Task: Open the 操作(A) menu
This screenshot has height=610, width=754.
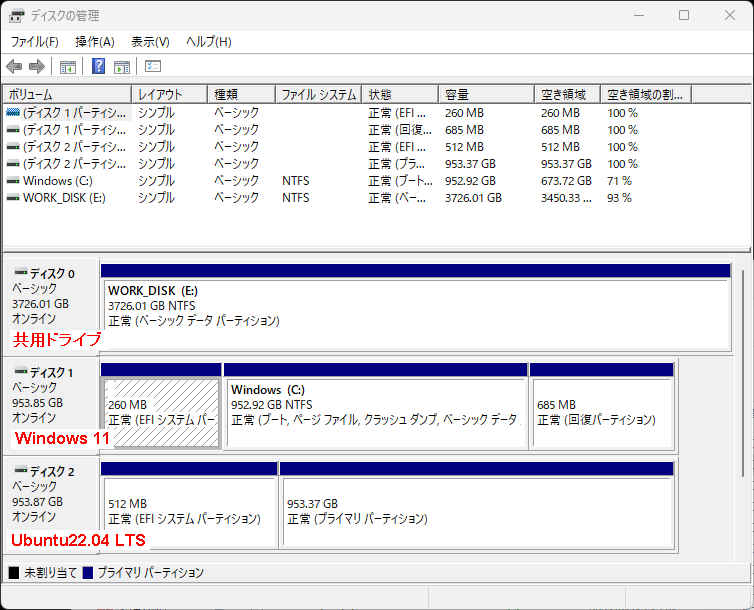Action: tap(95, 42)
